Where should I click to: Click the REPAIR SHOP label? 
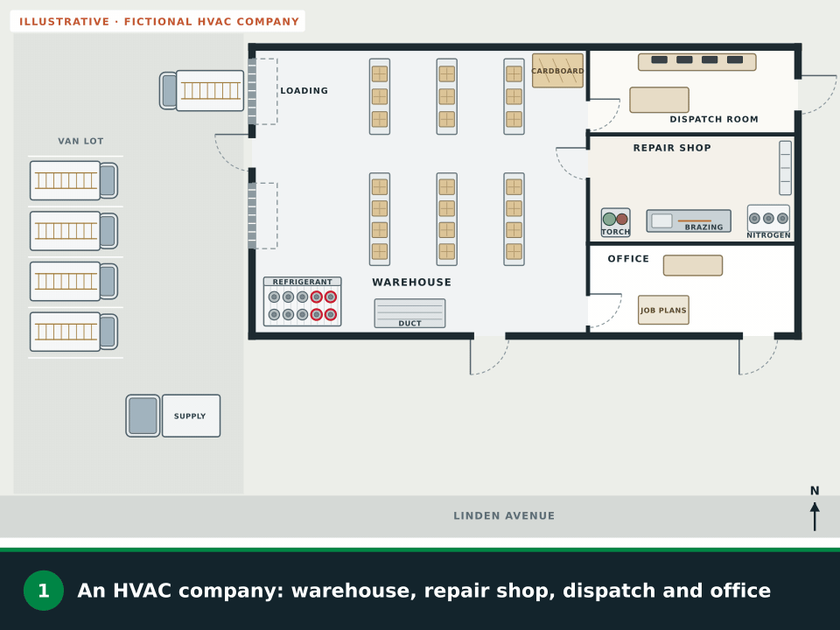tap(672, 148)
